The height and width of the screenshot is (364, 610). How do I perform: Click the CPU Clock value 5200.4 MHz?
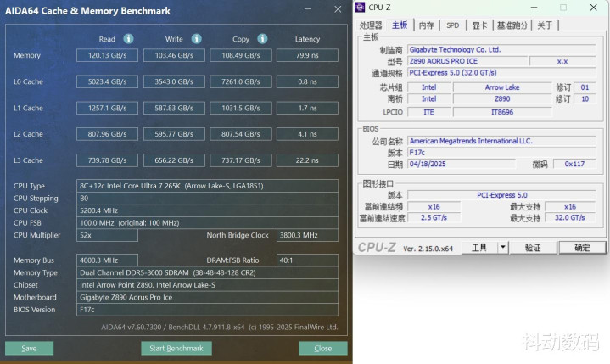pyautogui.click(x=207, y=210)
